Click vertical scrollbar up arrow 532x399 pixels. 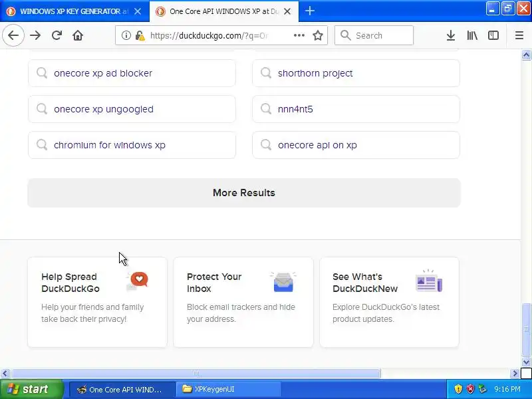526,55
